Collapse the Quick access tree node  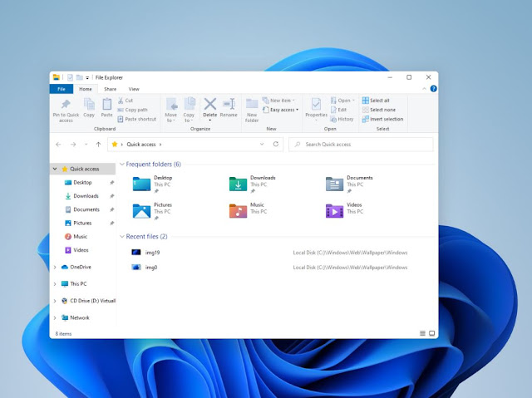tap(55, 169)
